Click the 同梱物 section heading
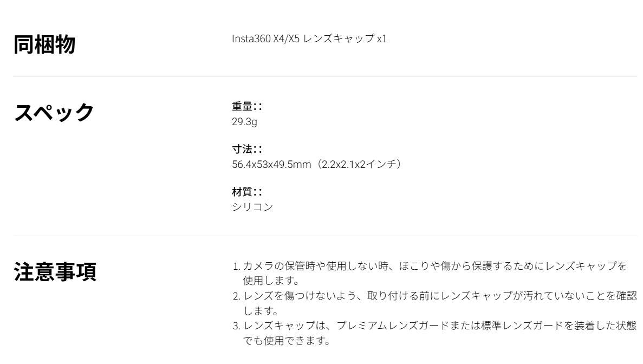This screenshot has height=364, width=643. (45, 44)
